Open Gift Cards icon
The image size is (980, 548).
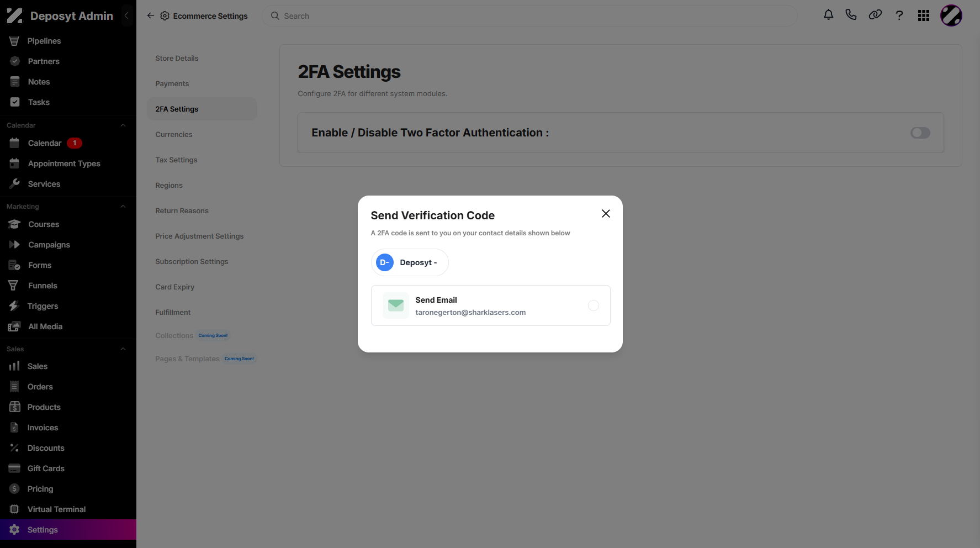tap(14, 468)
